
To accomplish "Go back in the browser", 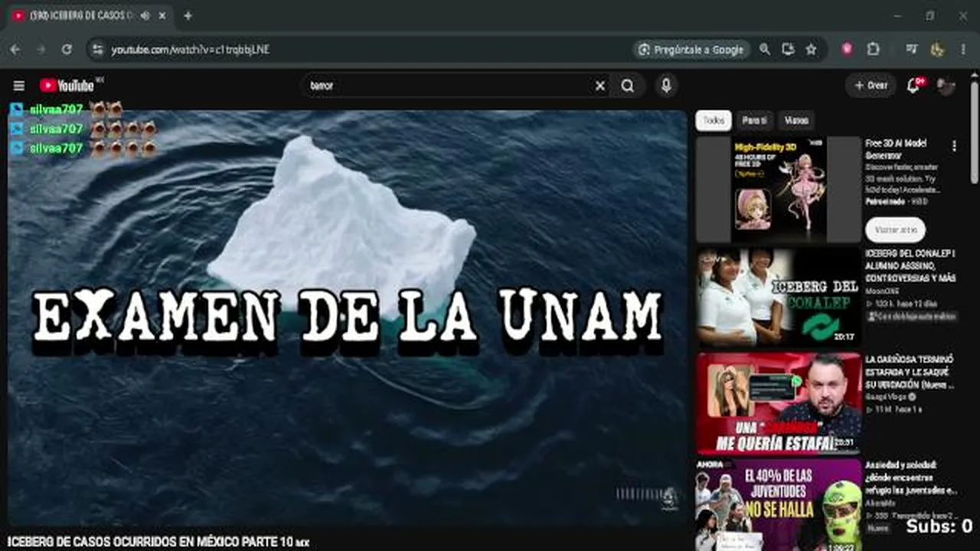I will (15, 49).
